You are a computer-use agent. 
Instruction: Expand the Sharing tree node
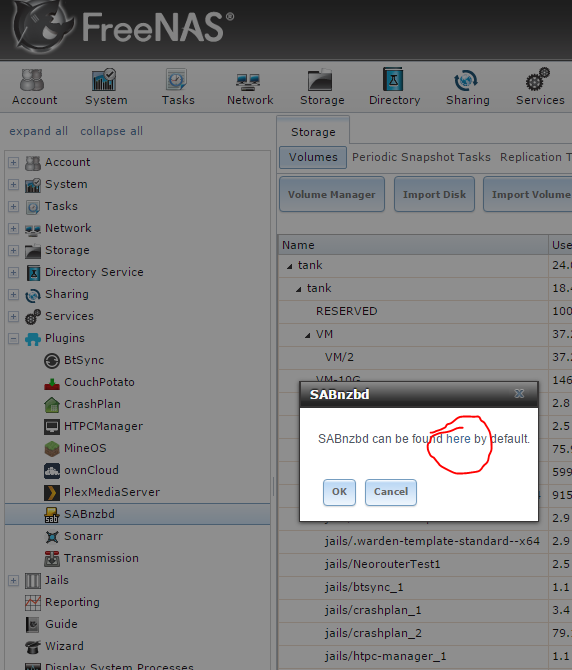pos(13,294)
